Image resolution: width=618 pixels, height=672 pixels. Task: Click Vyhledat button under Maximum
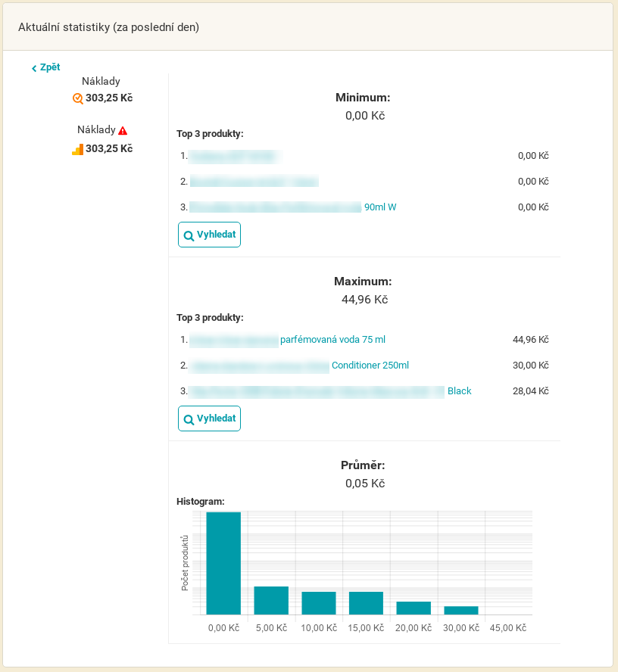(209, 418)
